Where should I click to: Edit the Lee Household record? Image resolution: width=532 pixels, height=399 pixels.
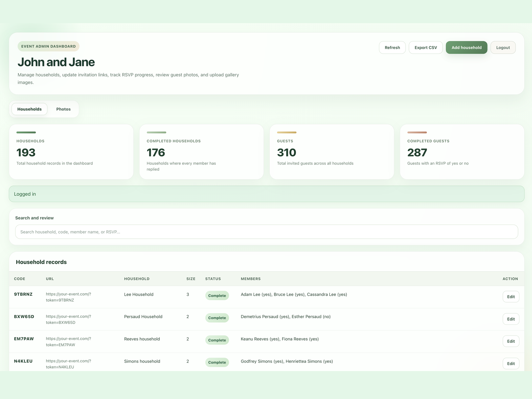tap(511, 297)
